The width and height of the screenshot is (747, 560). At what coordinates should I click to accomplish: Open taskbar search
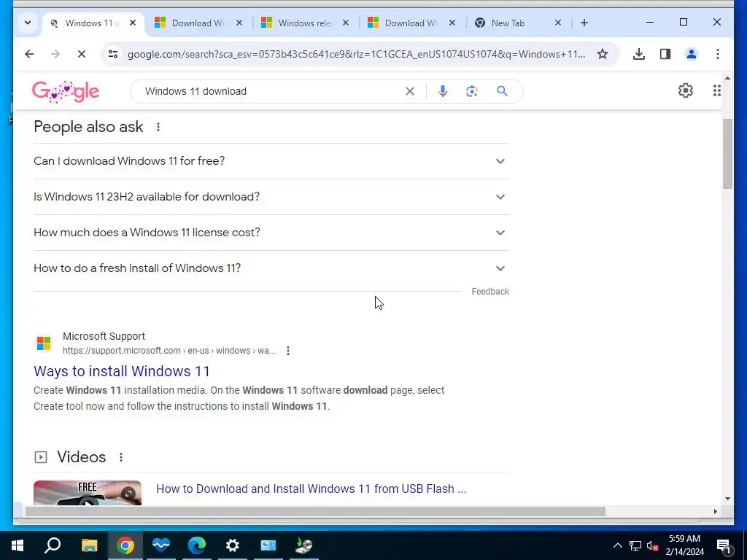53,545
